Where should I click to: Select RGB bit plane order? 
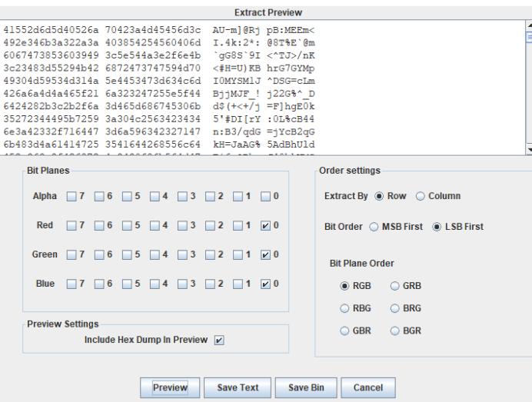(x=344, y=286)
